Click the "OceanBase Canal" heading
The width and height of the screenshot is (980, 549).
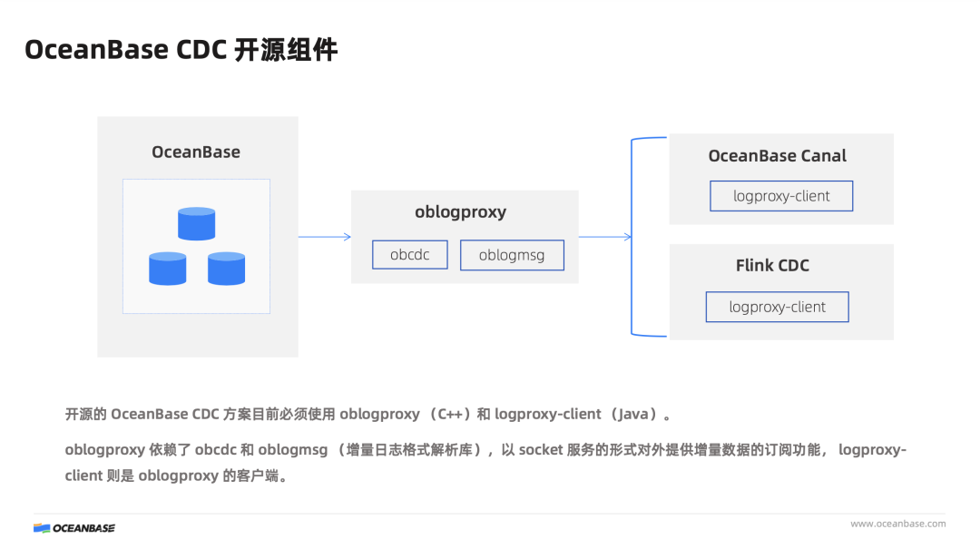click(x=778, y=156)
